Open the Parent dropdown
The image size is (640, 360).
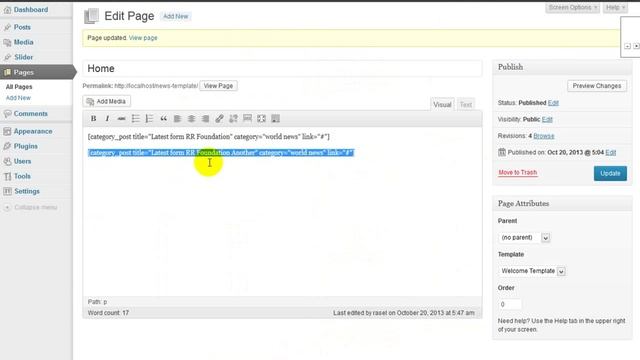524,238
